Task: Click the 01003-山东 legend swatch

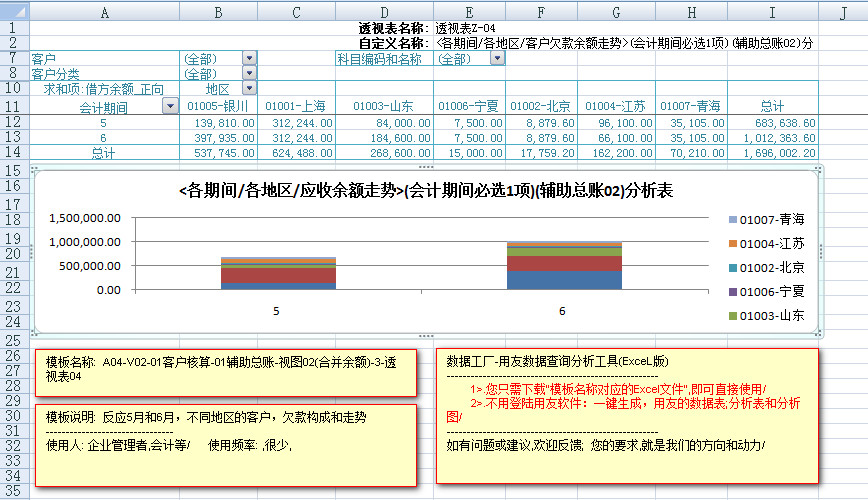Action: click(734, 316)
